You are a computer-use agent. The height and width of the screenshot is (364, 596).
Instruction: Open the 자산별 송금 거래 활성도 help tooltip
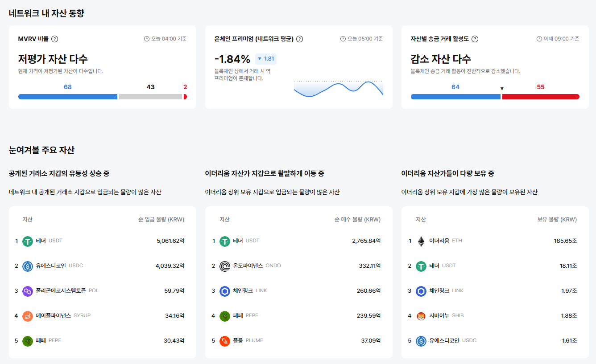[475, 39]
